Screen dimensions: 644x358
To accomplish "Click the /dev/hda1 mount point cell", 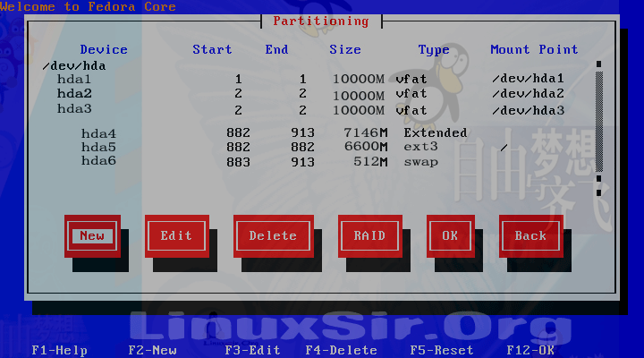I will point(529,79).
